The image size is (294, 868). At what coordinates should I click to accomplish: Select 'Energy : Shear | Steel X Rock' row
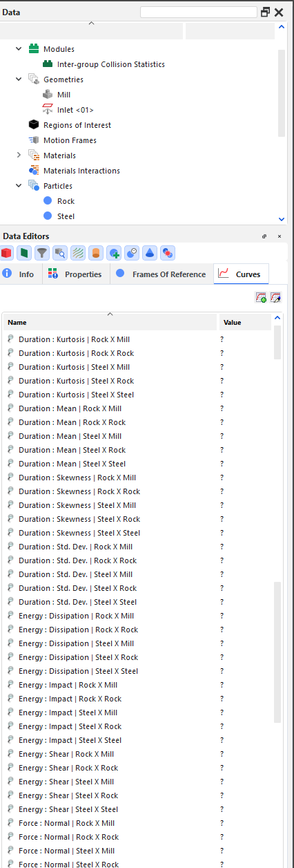(138, 795)
